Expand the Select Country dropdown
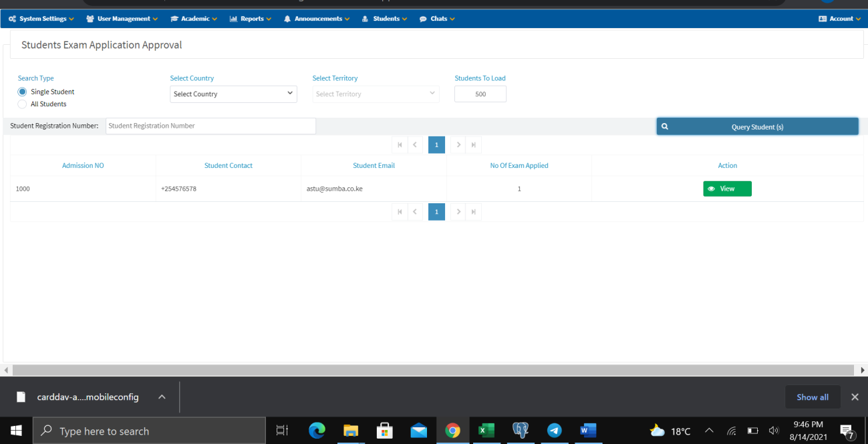This screenshot has height=444, width=868. 233,94
